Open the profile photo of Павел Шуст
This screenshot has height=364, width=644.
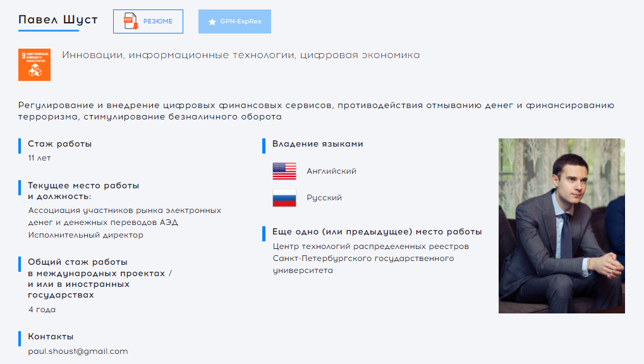tap(561, 226)
